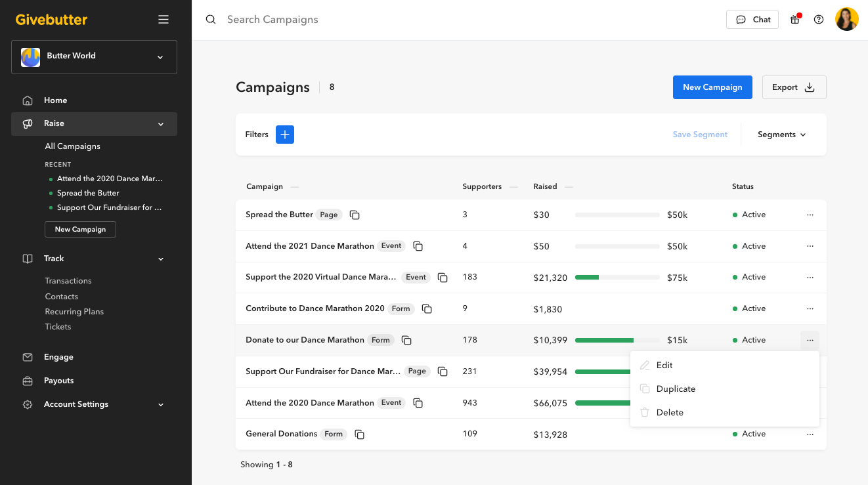Click the sidebar New Campaign button

(80, 229)
